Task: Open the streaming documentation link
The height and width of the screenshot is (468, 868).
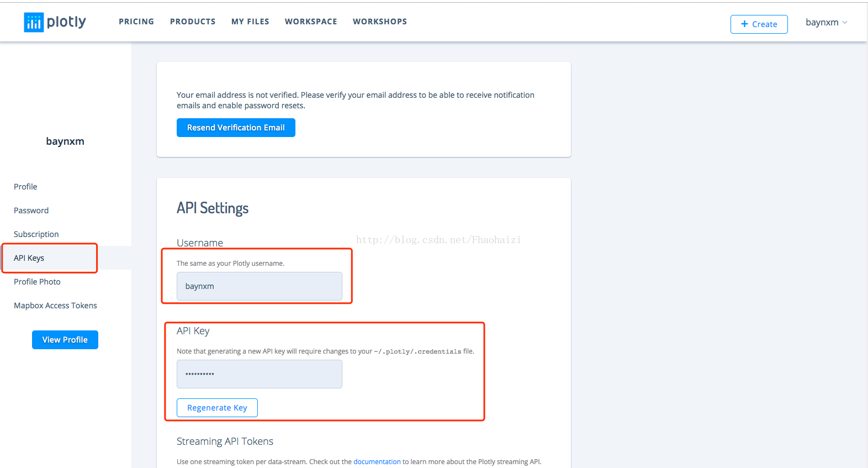Action: [377, 462]
